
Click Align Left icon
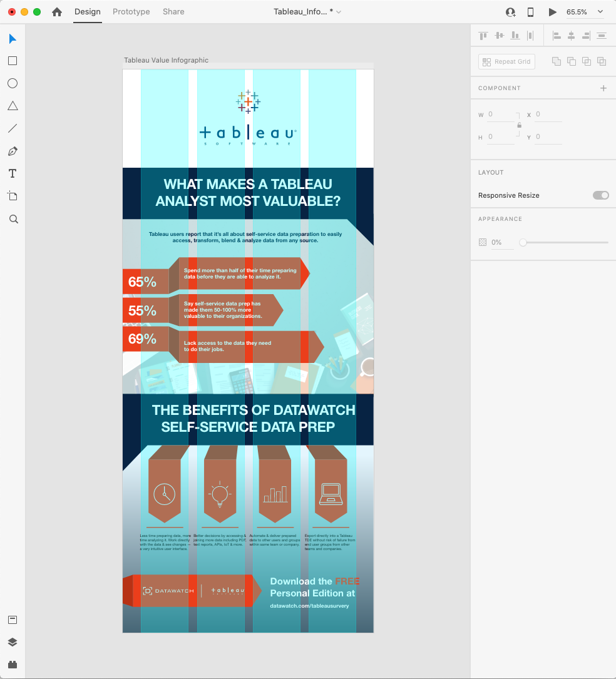click(557, 36)
